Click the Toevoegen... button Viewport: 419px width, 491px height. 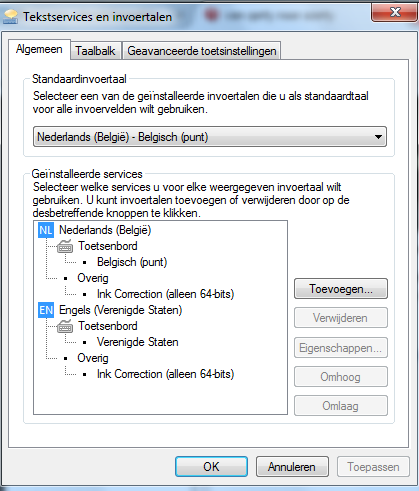341,289
